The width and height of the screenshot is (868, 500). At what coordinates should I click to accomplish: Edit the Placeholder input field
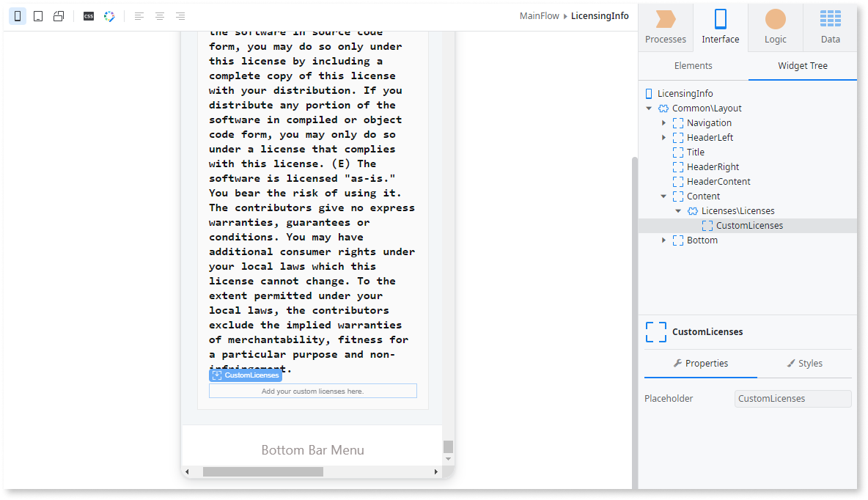(x=792, y=398)
